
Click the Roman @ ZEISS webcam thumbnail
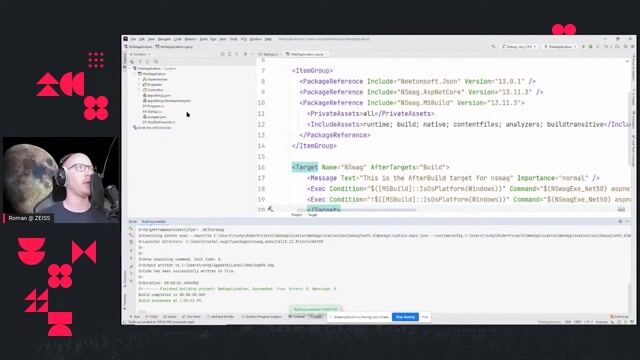[x=60, y=180]
